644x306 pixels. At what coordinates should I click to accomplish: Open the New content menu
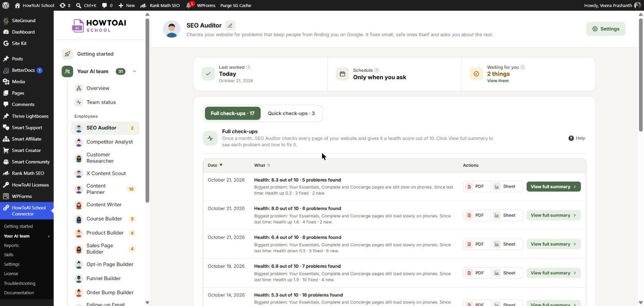[x=126, y=5]
